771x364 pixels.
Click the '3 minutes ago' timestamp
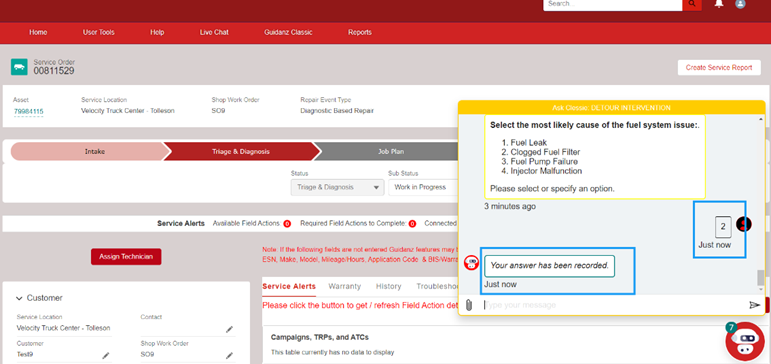510,206
